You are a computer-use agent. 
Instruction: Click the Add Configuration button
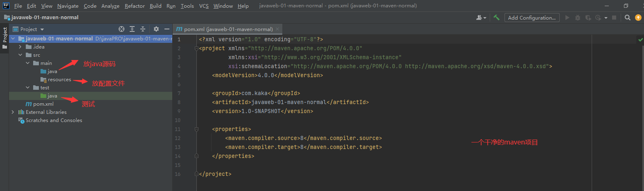click(x=531, y=18)
